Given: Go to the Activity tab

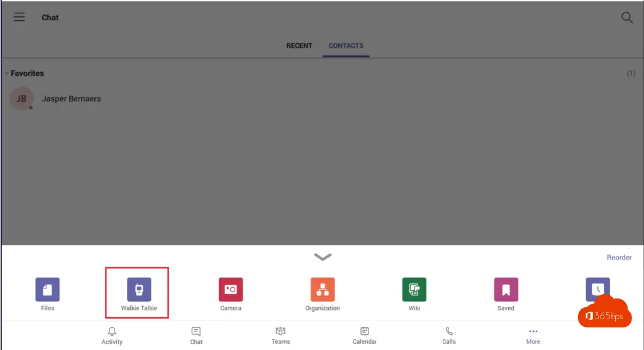Looking at the screenshot, I should 112,336.
